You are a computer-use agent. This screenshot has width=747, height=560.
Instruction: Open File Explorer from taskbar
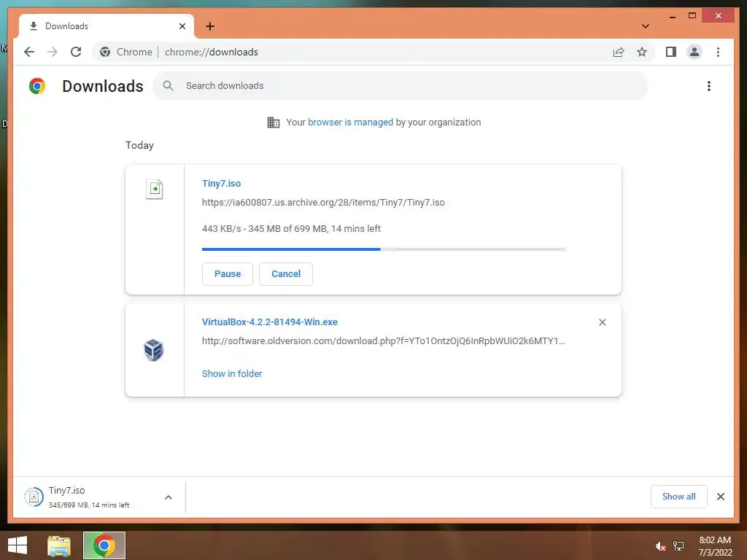click(59, 545)
